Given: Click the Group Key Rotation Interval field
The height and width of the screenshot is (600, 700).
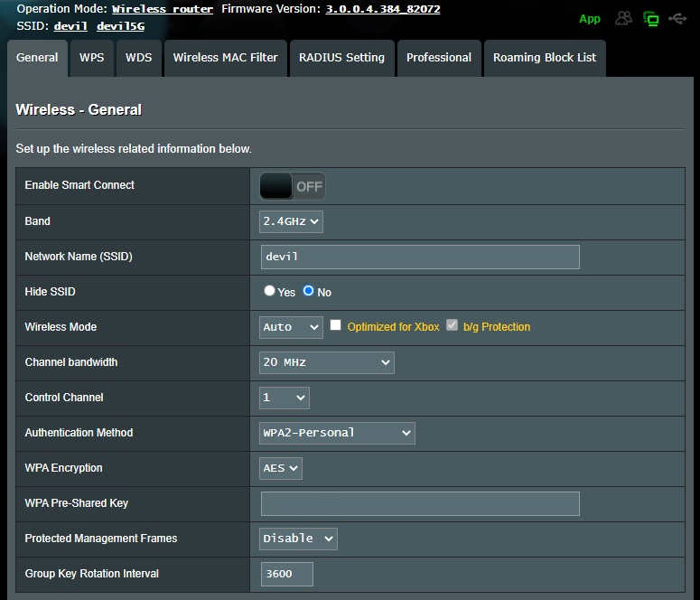Looking at the screenshot, I should pyautogui.click(x=287, y=574).
